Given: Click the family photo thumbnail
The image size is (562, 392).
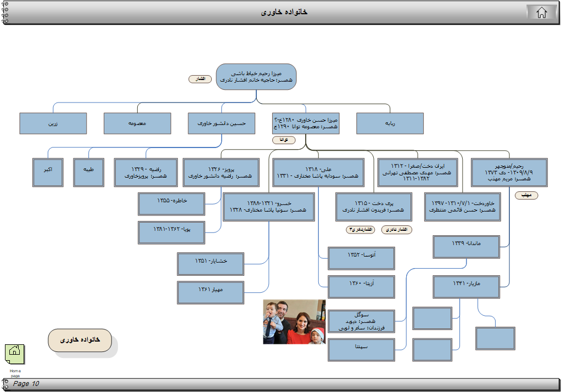Looking at the screenshot, I should 294,322.
